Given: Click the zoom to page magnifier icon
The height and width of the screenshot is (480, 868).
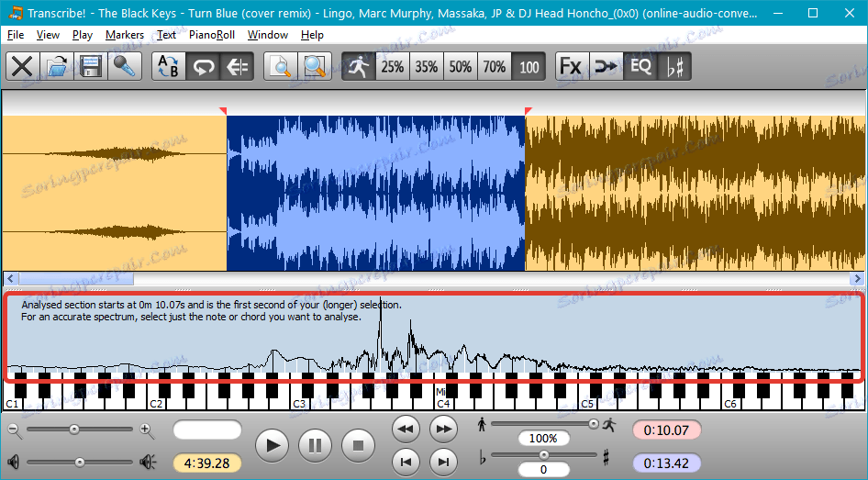Looking at the screenshot, I should [281, 67].
